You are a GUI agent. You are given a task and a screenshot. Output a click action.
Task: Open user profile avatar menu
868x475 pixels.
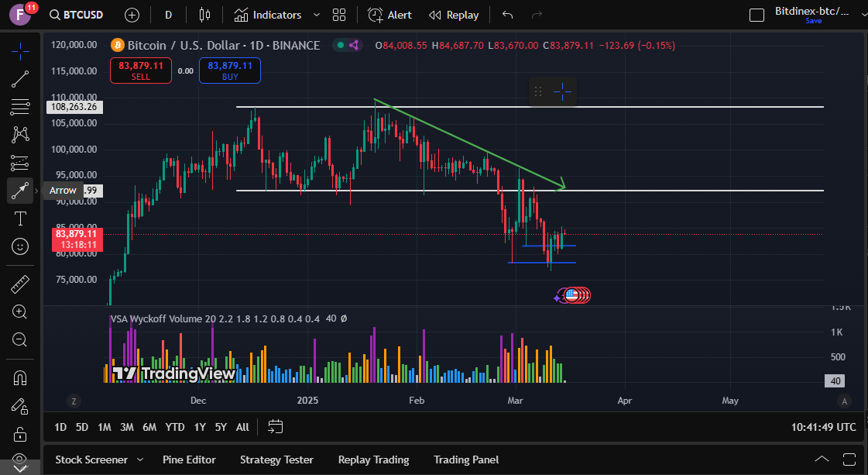(x=20, y=15)
